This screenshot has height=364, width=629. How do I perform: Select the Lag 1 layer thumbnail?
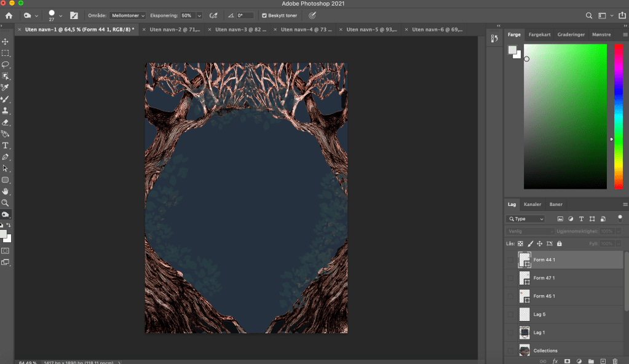tap(524, 333)
